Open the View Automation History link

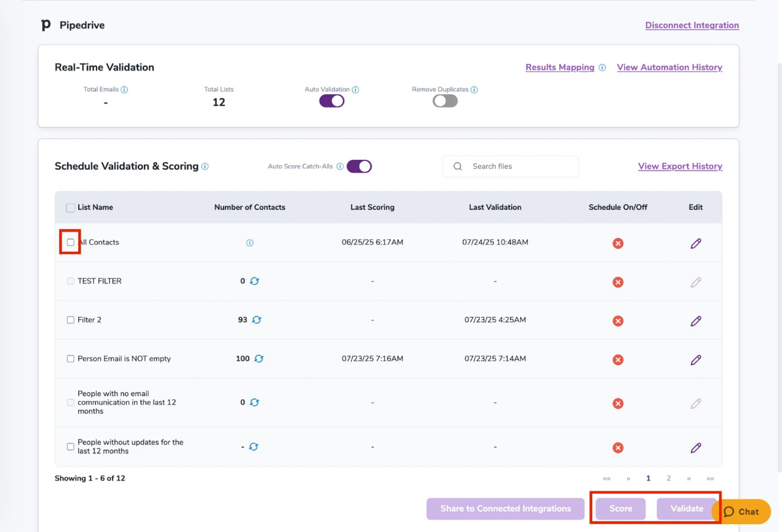[669, 67]
